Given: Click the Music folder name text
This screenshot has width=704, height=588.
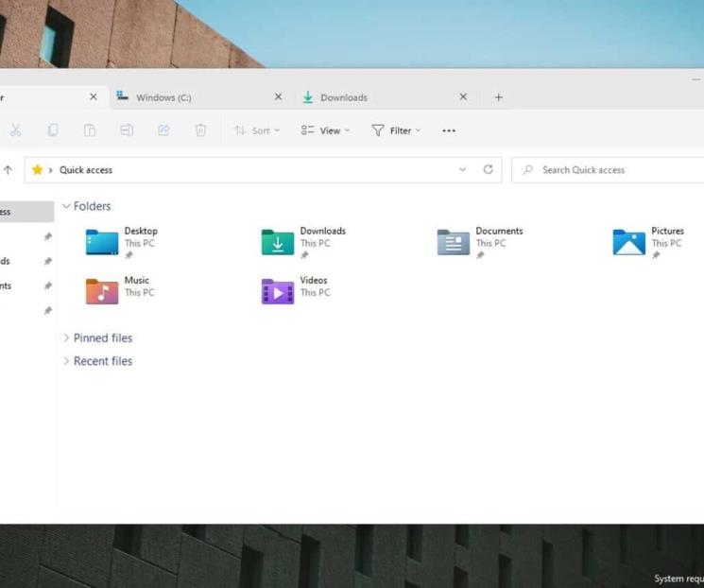Looking at the screenshot, I should pyautogui.click(x=136, y=281).
